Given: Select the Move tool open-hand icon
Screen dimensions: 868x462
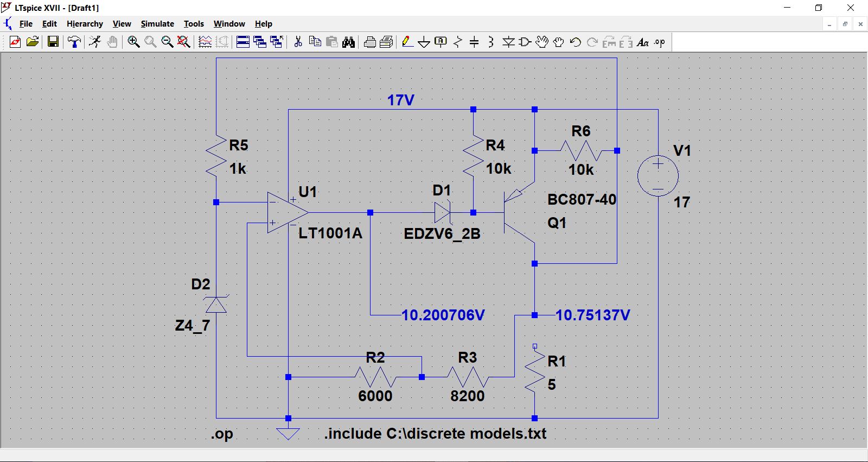Looking at the screenshot, I should tap(542, 42).
